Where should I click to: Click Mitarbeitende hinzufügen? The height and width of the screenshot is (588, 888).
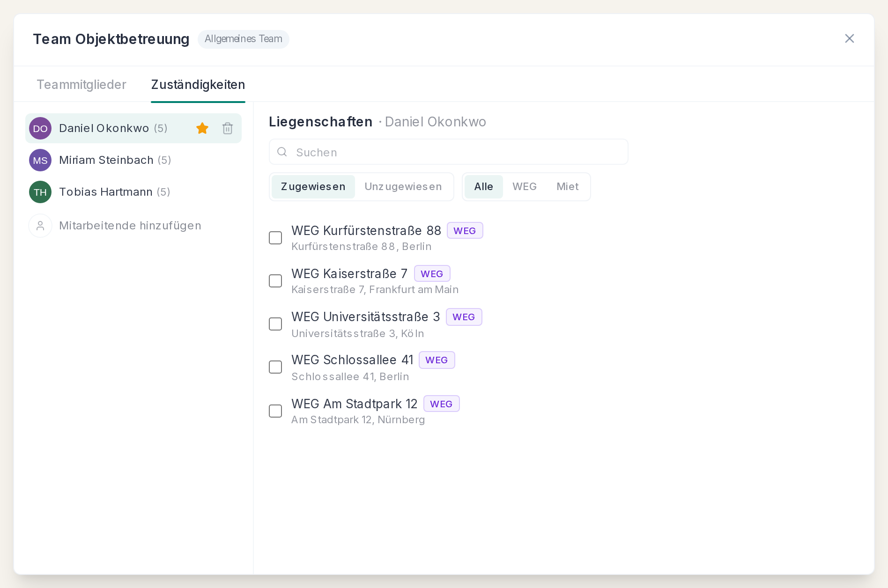tap(133, 226)
